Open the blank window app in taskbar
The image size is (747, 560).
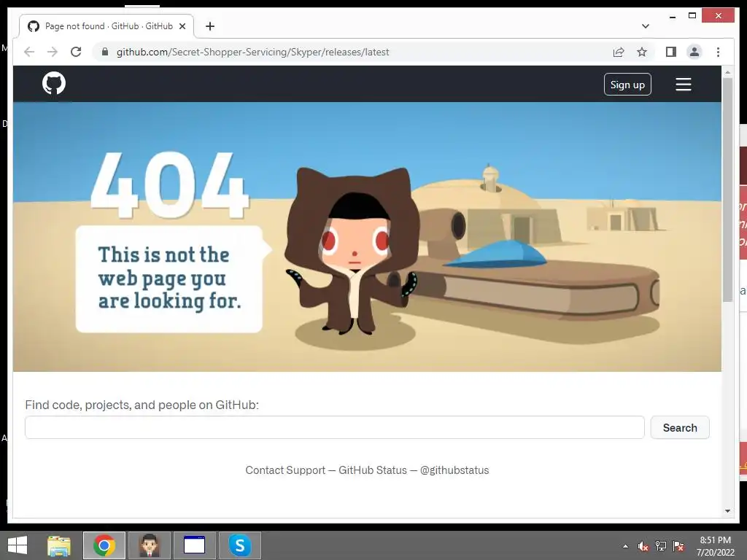(x=194, y=545)
